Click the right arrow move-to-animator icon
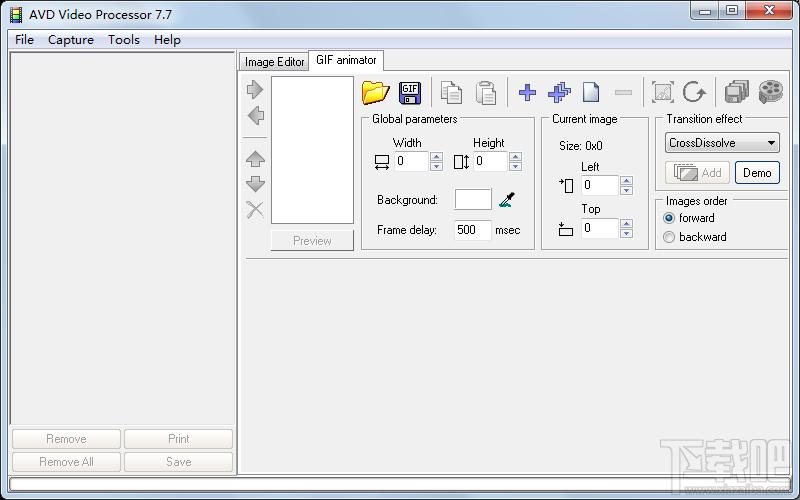 (x=255, y=89)
